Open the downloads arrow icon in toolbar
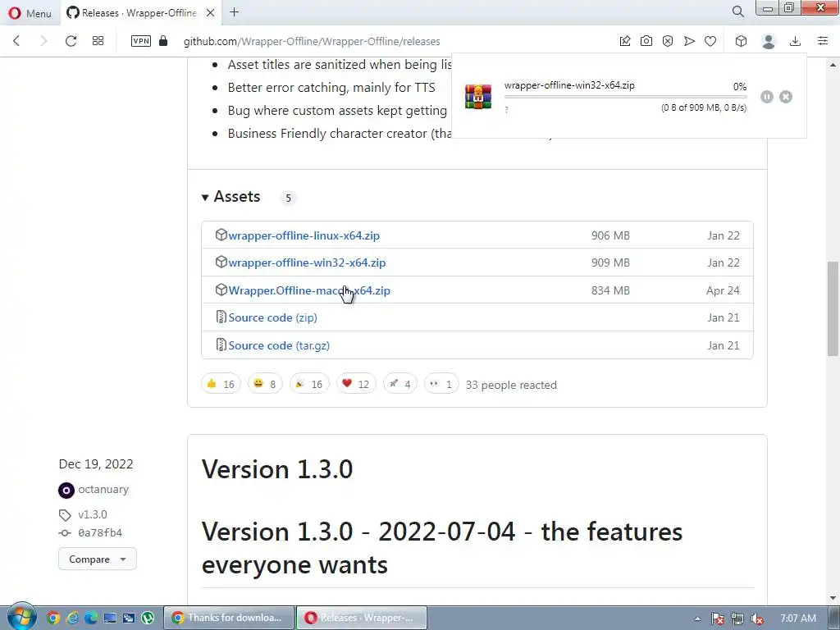840x630 pixels. [x=796, y=41]
